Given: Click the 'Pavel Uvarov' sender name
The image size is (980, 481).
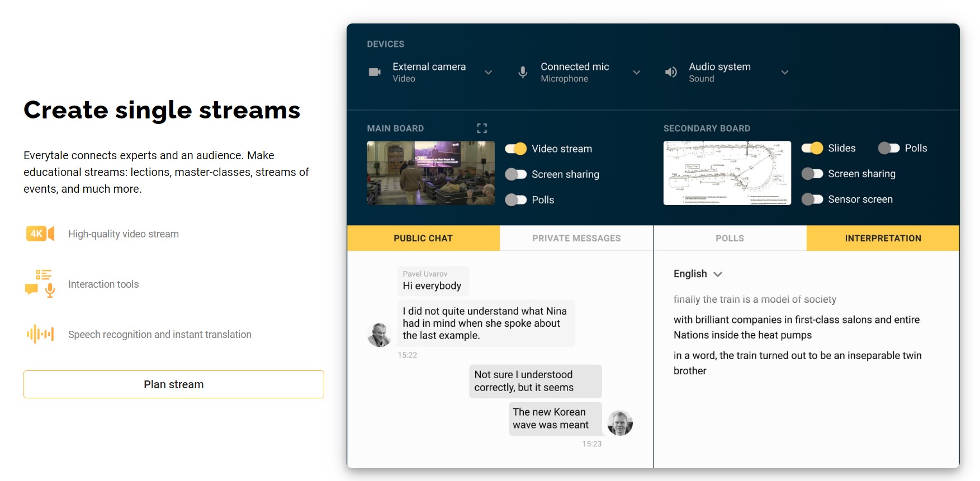Looking at the screenshot, I should click(425, 274).
